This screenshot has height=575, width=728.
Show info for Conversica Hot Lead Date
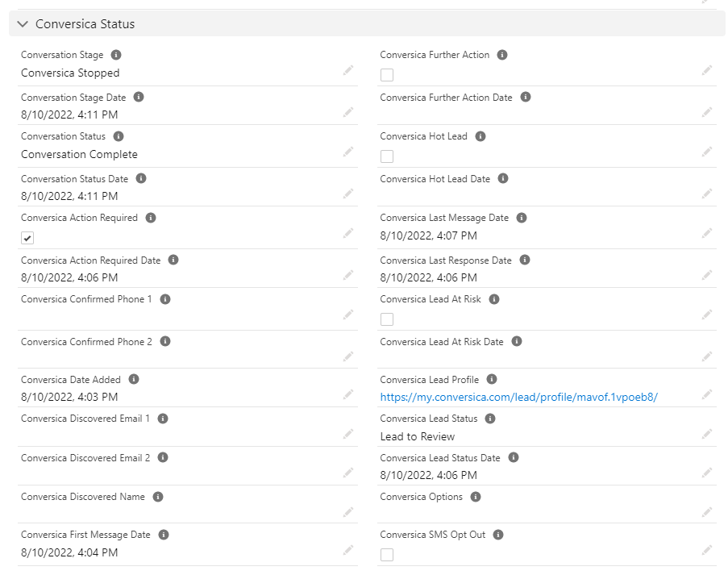pyautogui.click(x=503, y=178)
